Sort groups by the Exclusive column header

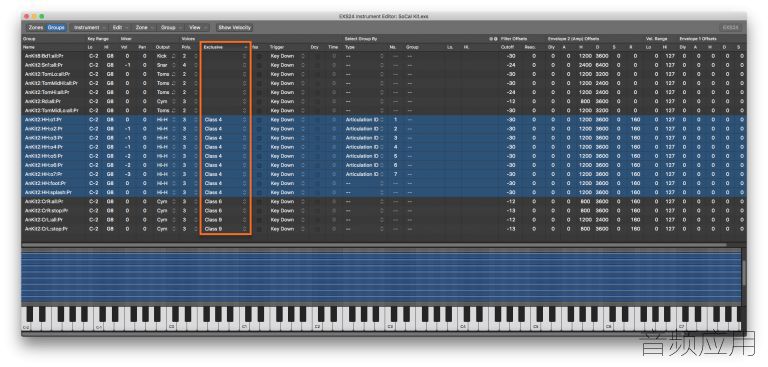(225, 47)
